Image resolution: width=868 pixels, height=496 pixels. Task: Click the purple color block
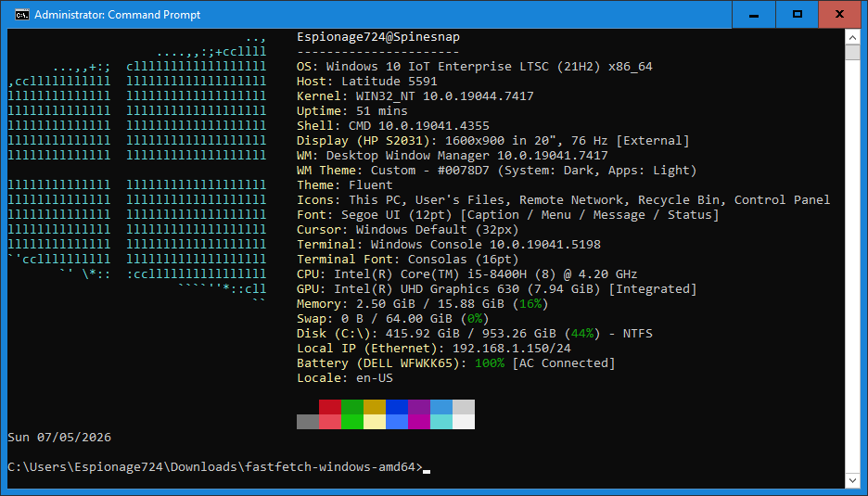[419, 407]
